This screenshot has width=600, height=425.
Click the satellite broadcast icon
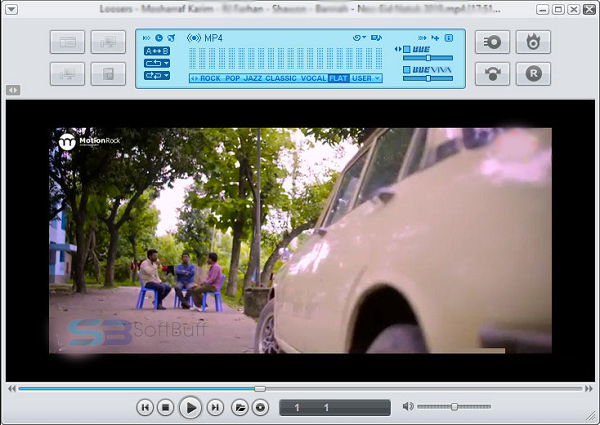click(x=171, y=38)
